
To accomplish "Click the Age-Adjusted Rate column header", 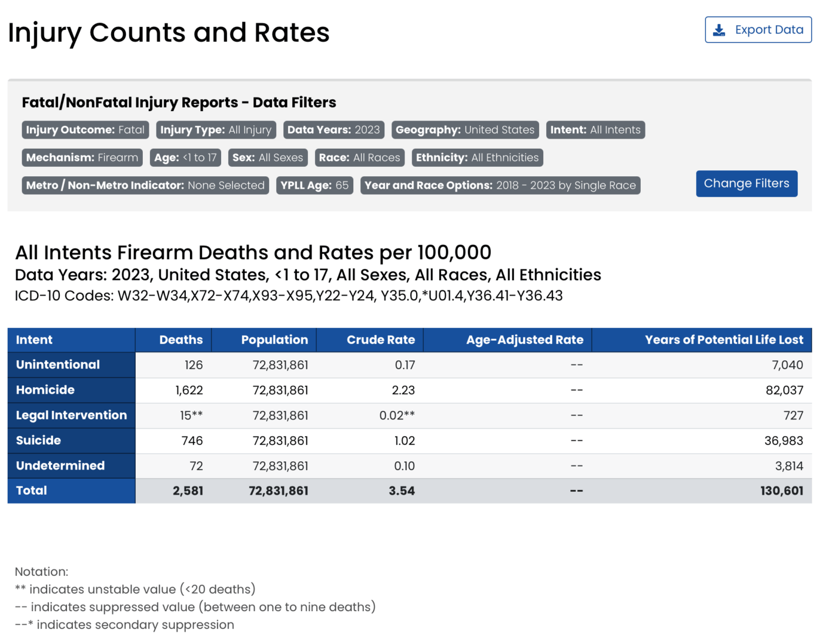I will pyautogui.click(x=524, y=340).
